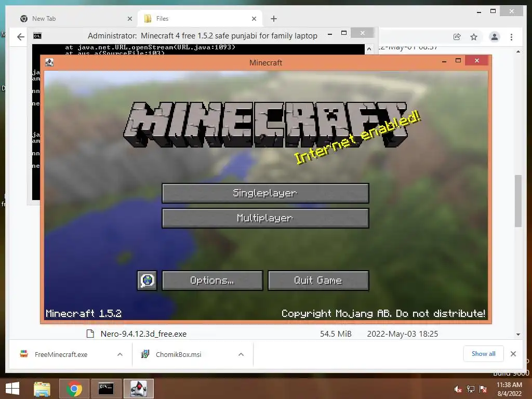The width and height of the screenshot is (532, 399).
Task: Minimize the Minecraft window
Action: (x=444, y=61)
